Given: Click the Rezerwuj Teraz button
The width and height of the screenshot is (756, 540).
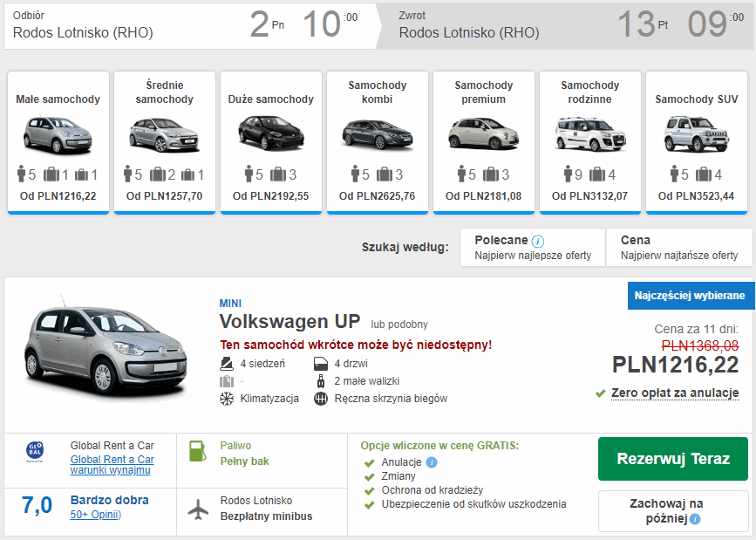Looking at the screenshot, I should (673, 459).
